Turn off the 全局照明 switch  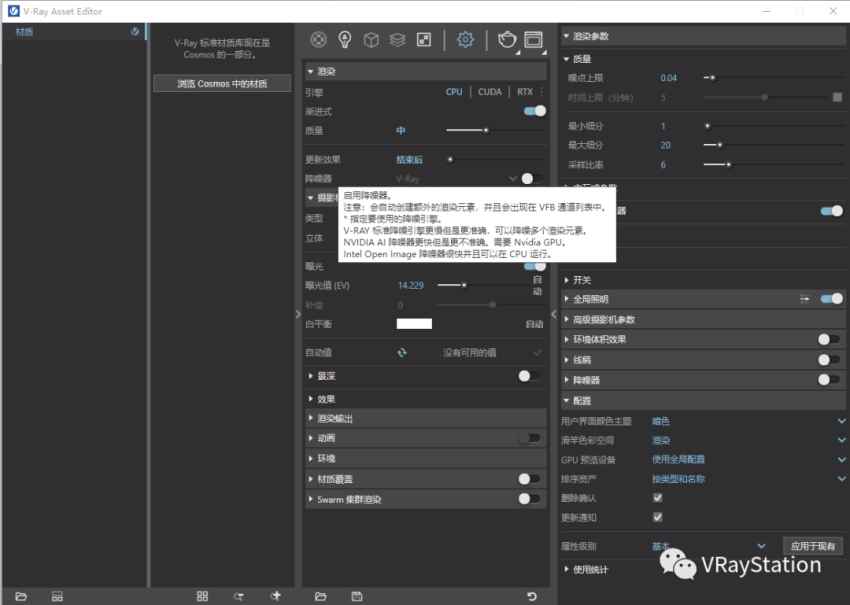point(832,299)
